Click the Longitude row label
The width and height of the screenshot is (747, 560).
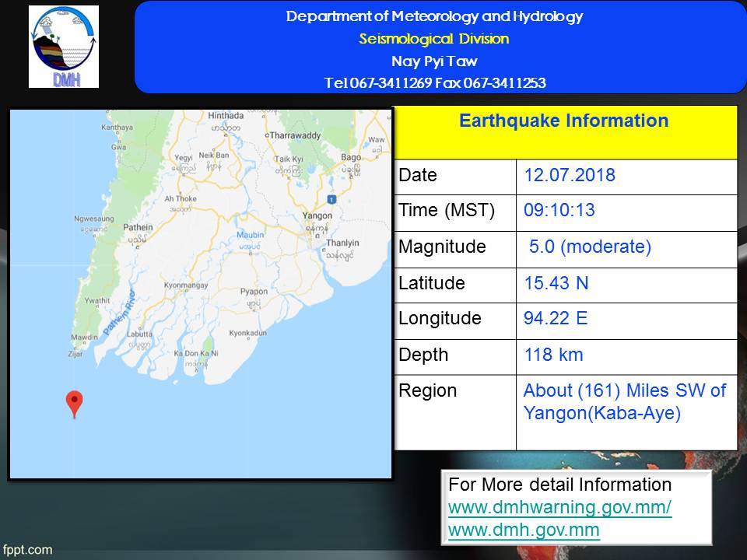point(440,319)
